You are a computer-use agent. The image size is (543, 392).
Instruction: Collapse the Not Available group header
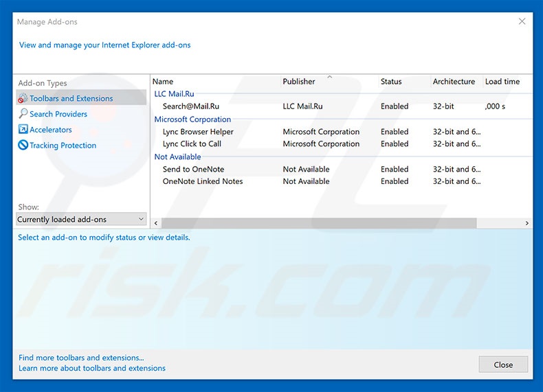tap(177, 157)
